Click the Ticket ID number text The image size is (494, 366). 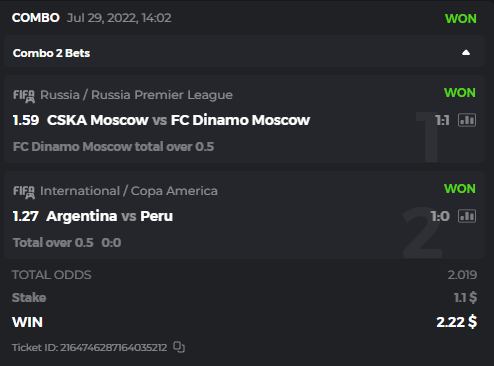[x=89, y=347]
